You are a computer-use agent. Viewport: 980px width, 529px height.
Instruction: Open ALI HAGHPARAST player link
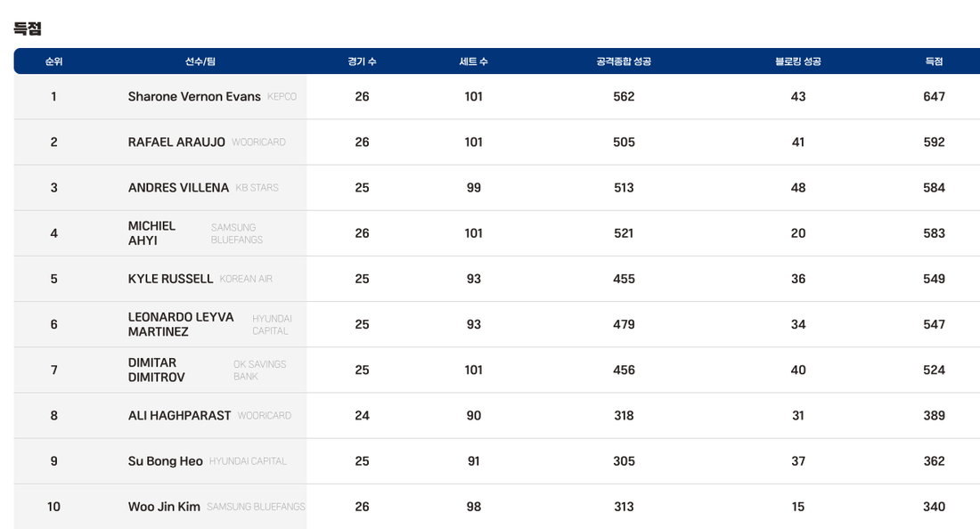coord(179,416)
